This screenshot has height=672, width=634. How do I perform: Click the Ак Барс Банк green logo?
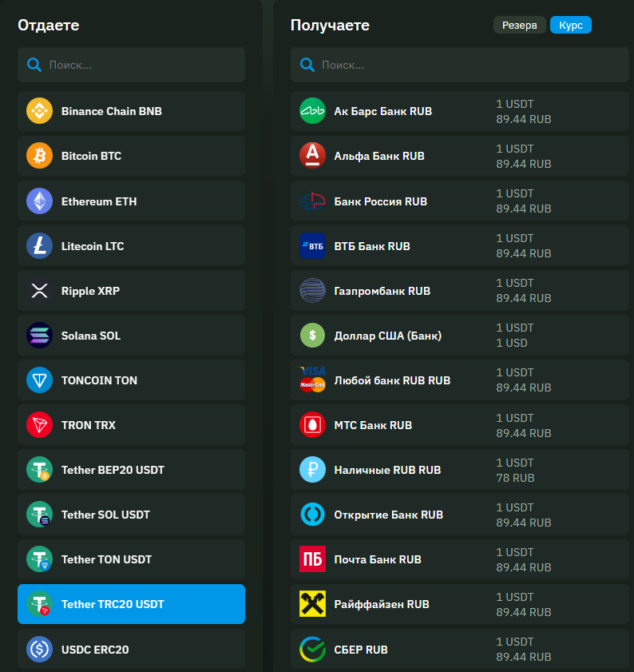312,111
